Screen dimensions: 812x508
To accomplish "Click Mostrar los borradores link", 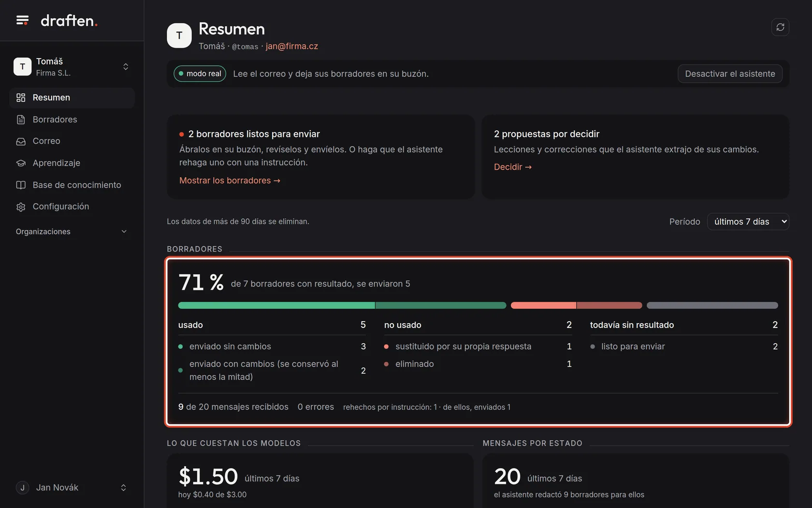I will (x=230, y=180).
